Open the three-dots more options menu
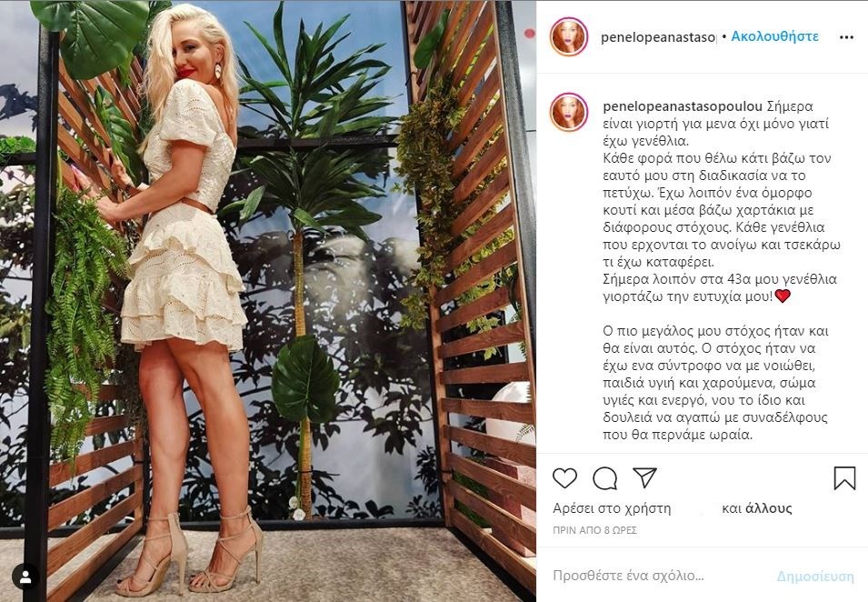This screenshot has height=602, width=868. pos(846,37)
